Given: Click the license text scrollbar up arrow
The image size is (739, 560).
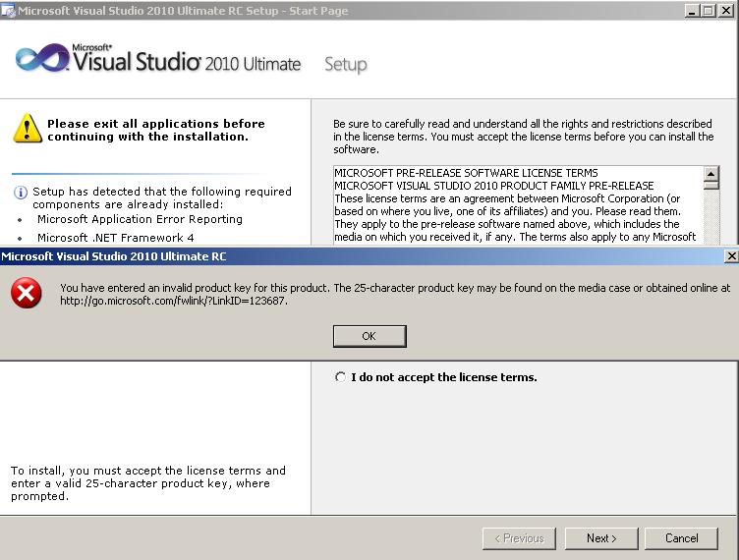Looking at the screenshot, I should (711, 173).
